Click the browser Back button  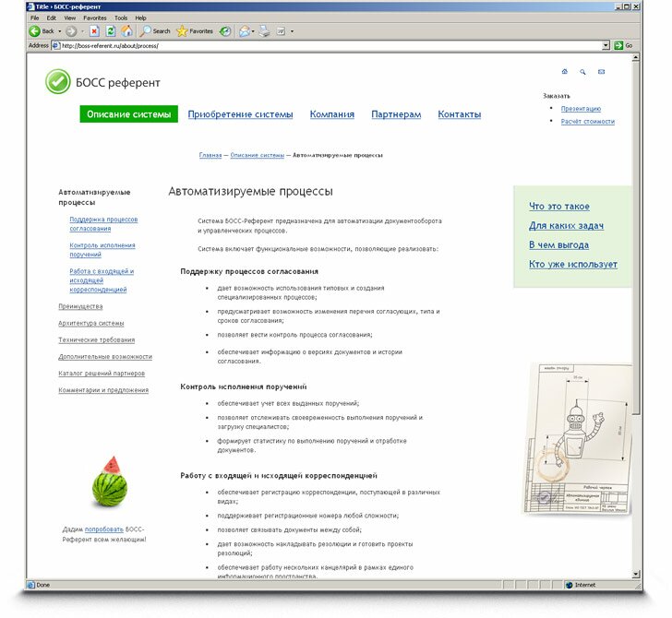click(42, 31)
